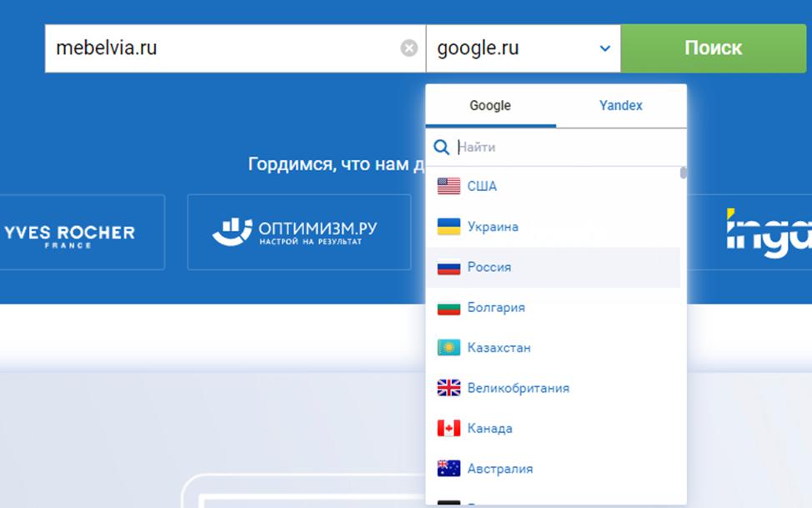Choose Россия from the country list
Screen dimensions: 812x508
click(x=553, y=267)
